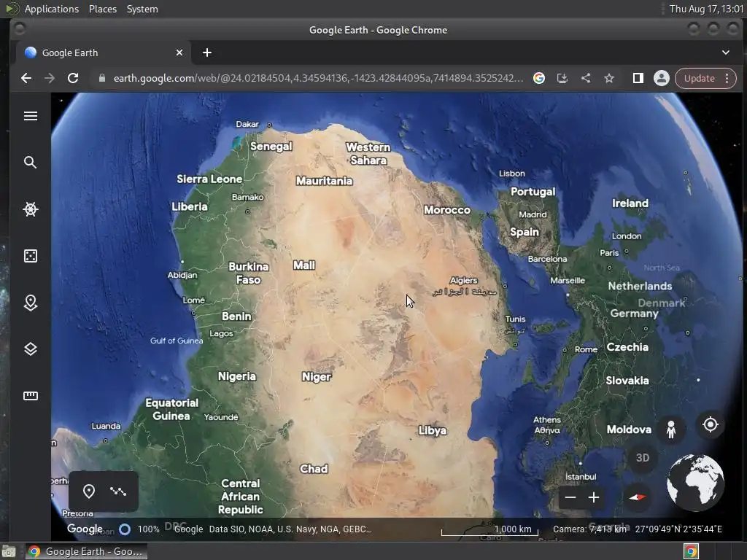Toggle 3D view button
747x560 pixels.
coord(642,458)
